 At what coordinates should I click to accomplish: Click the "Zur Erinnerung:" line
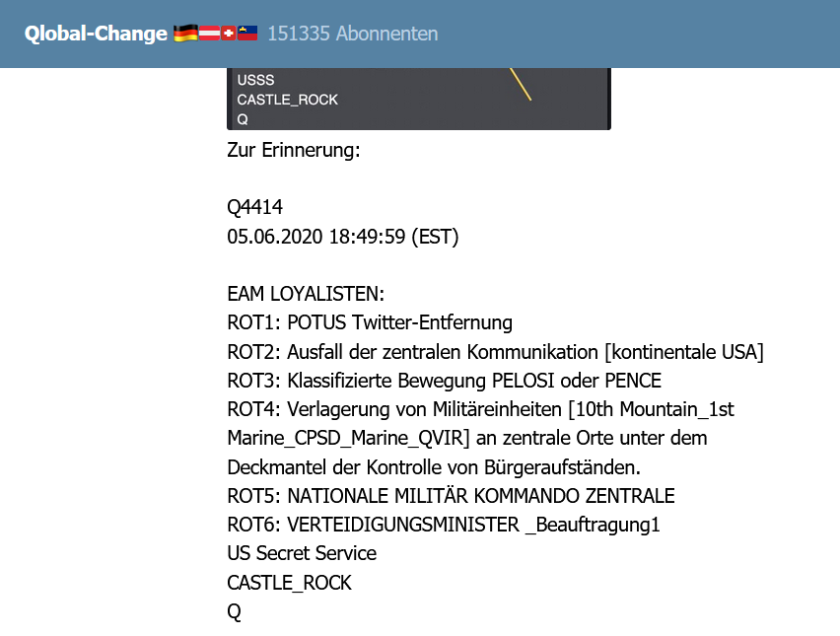point(294,151)
